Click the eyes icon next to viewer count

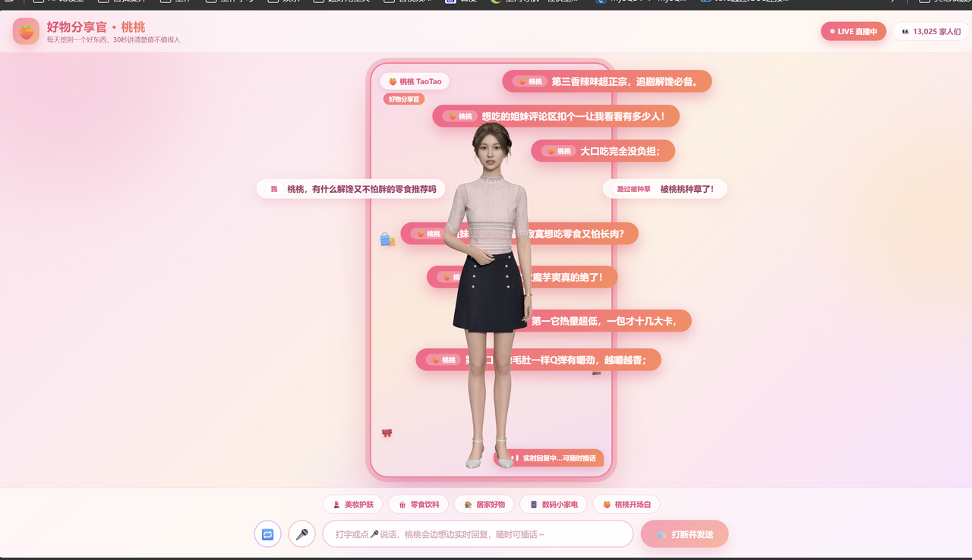click(x=905, y=32)
